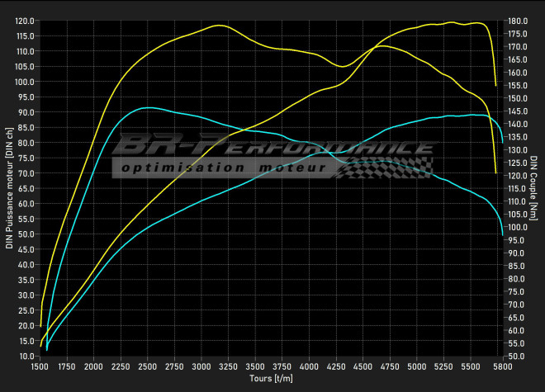Click the 3000 tick on x-axis

[201, 366]
